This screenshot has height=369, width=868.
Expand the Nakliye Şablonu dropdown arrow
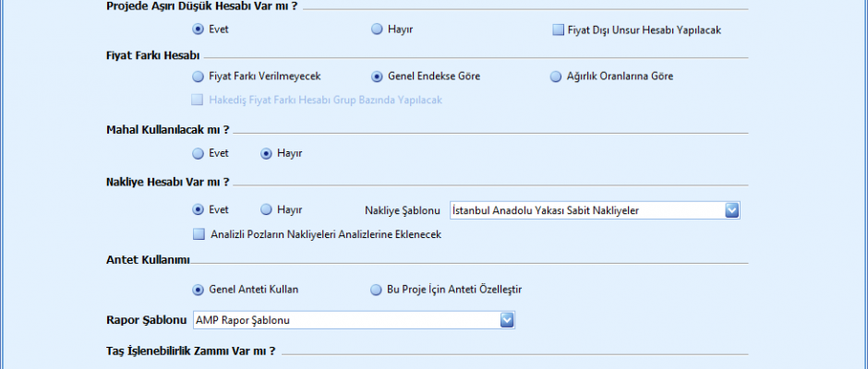coord(732,210)
